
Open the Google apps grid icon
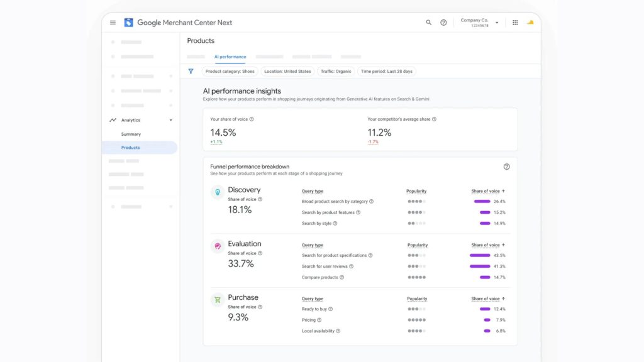coord(515,23)
